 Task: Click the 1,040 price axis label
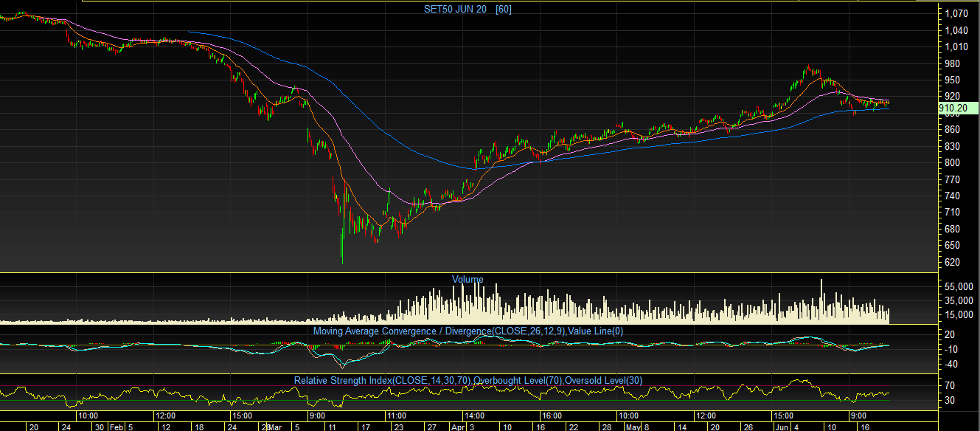coord(956,30)
